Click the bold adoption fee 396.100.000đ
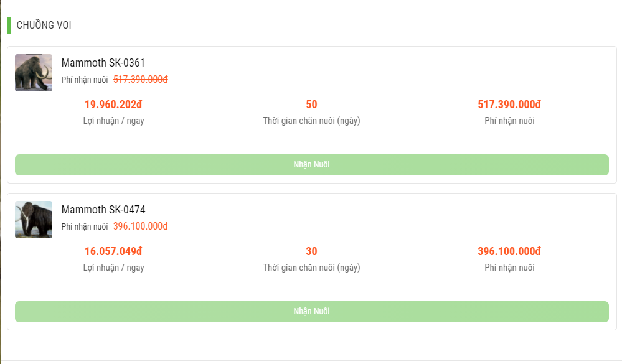 pos(509,251)
